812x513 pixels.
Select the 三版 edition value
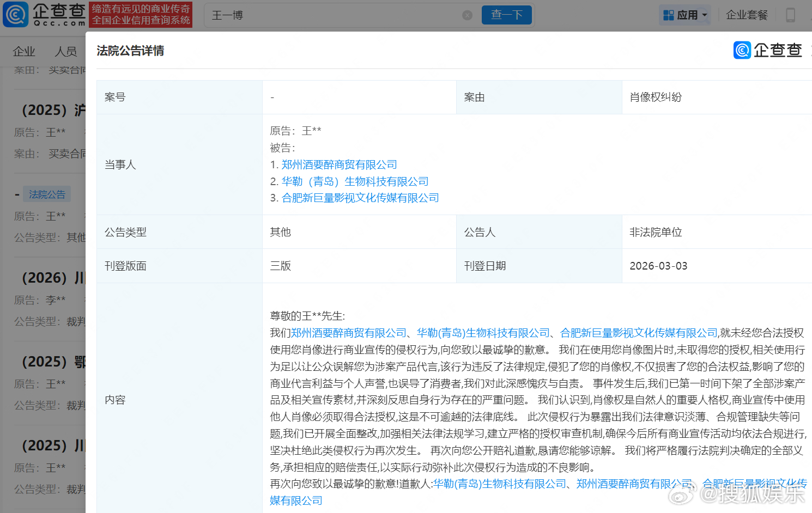pos(281,266)
